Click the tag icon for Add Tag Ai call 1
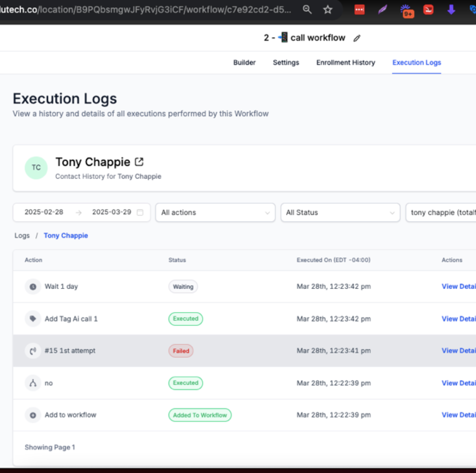The height and width of the screenshot is (473, 476). tap(33, 319)
